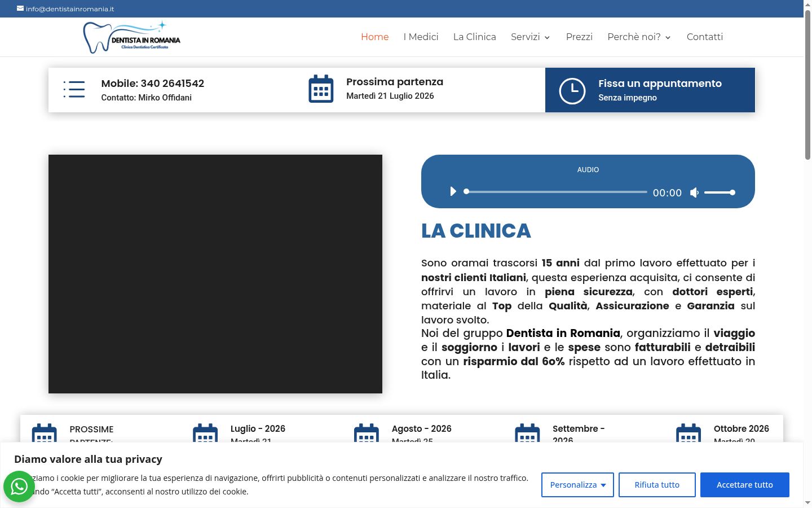Click calendar icon next to PROSSIME PARTENZE
The image size is (812, 508).
click(x=45, y=432)
